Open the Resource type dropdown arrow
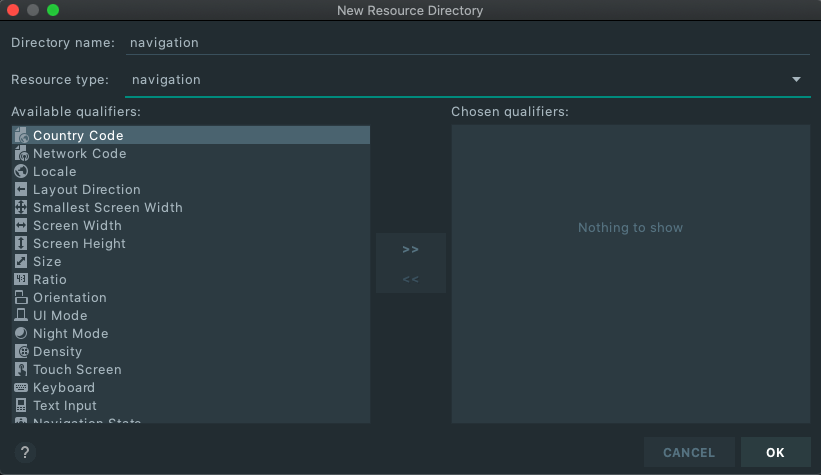 point(796,80)
